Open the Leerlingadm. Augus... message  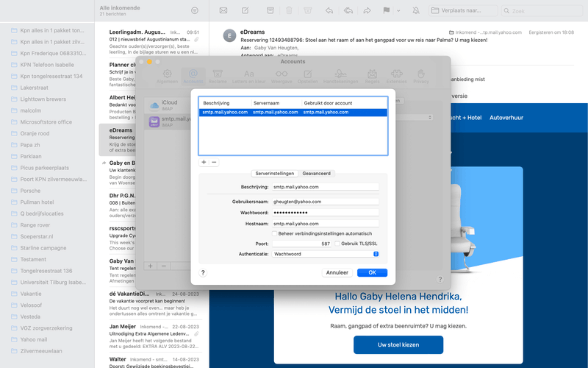coord(154,42)
